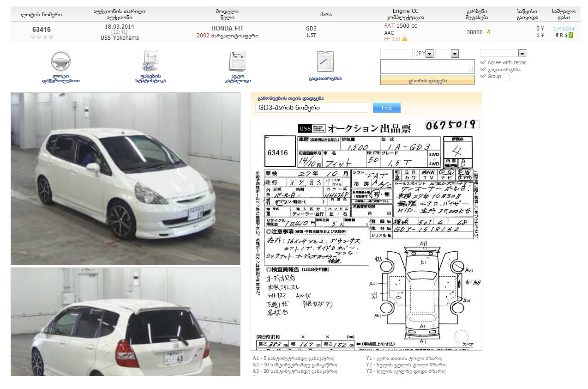Click the FF 110 text

pyautogui.click(x=392, y=39)
